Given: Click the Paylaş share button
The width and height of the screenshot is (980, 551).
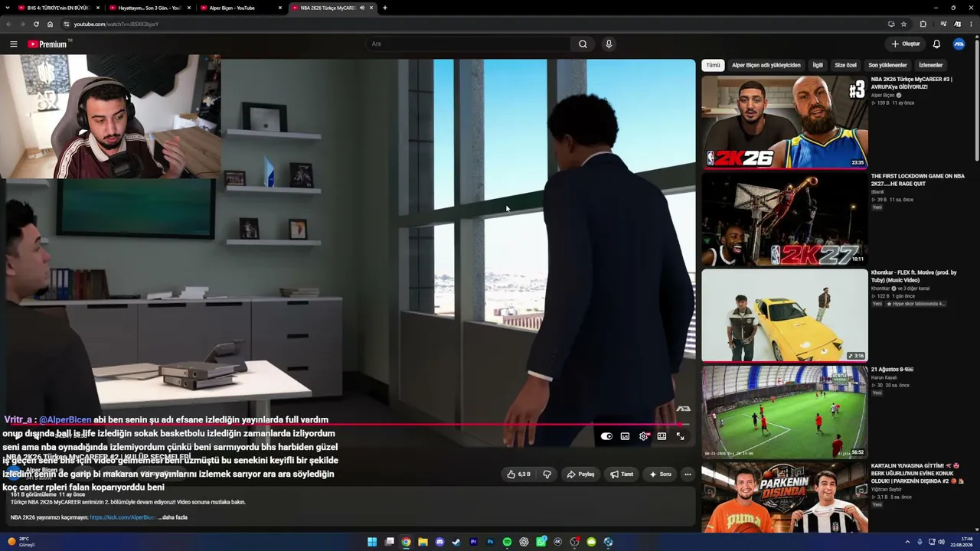Looking at the screenshot, I should 580,474.
